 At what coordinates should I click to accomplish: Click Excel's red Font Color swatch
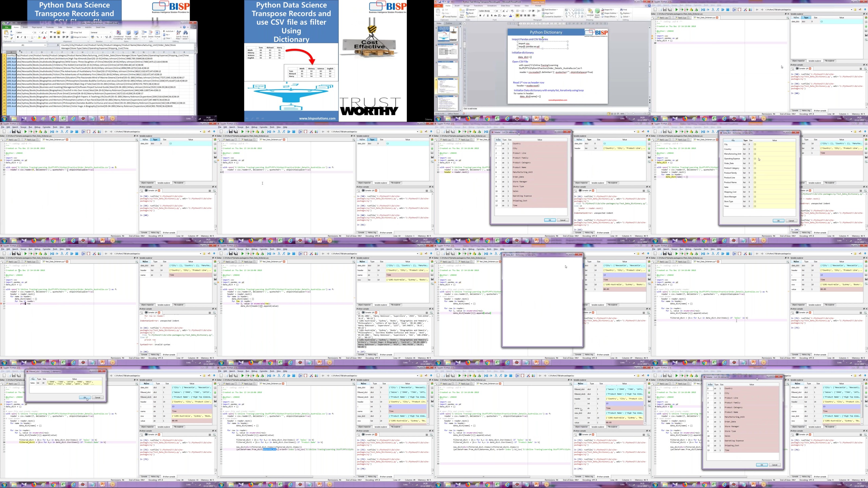click(x=44, y=37)
